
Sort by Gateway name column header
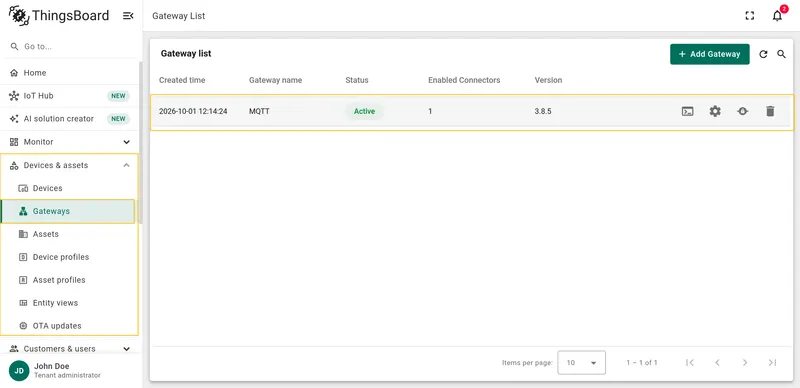click(276, 80)
